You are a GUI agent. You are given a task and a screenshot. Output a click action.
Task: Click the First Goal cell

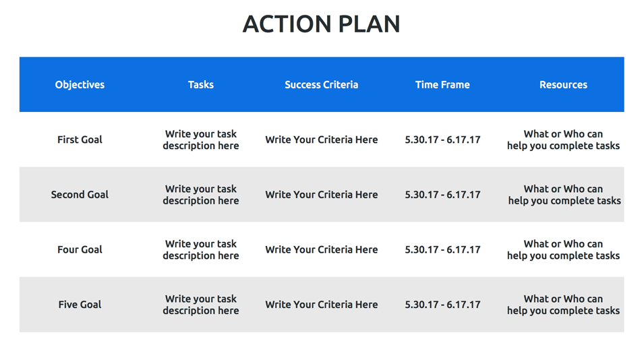pos(80,140)
